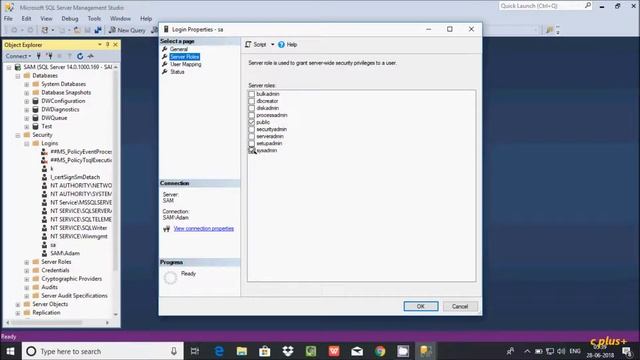Screen dimensions: 640x360
Task: Click the Quick Launch search magnifier icon
Action: pos(588,6)
